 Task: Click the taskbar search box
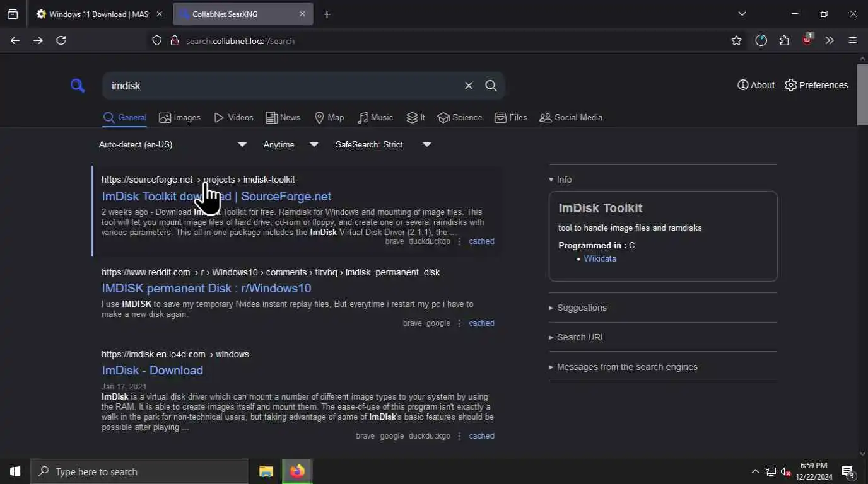point(140,471)
